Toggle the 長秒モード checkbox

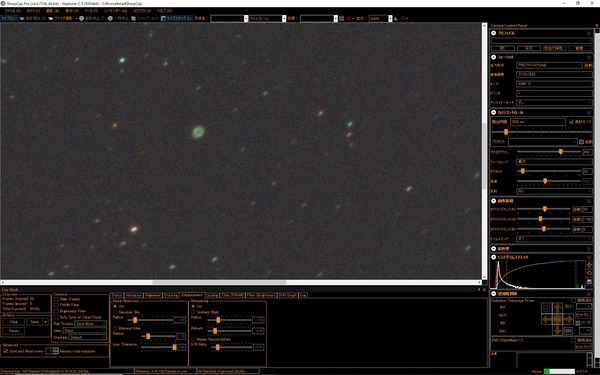tap(571, 122)
